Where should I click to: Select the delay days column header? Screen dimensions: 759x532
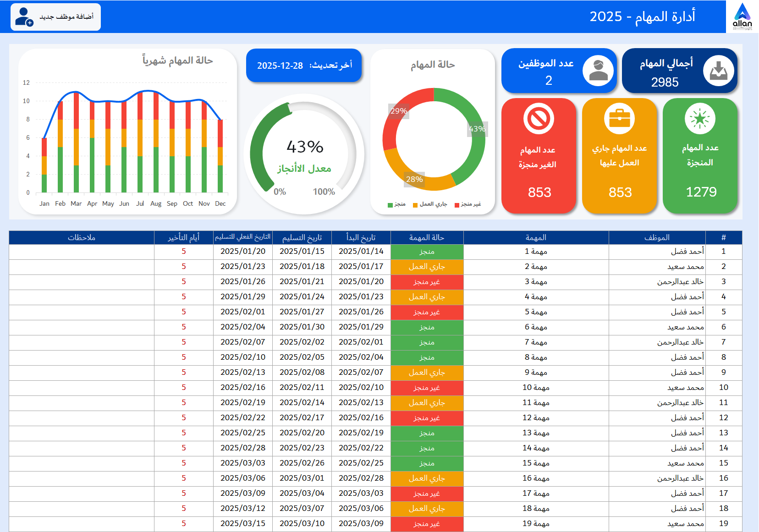tap(183, 237)
